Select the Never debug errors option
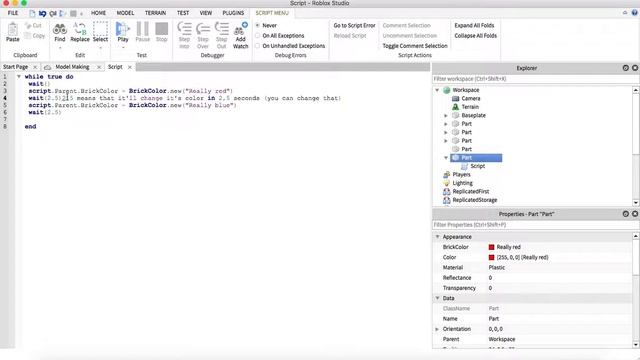Image resolution: width=640 pixels, height=360 pixels. [x=258, y=25]
